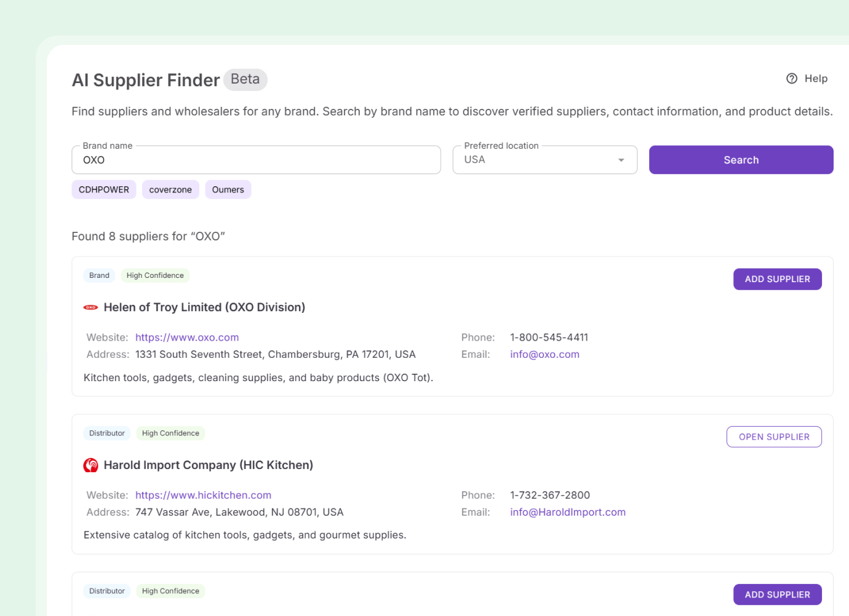Click the AI Supplier Finder title
The width and height of the screenshot is (849, 616).
[146, 80]
